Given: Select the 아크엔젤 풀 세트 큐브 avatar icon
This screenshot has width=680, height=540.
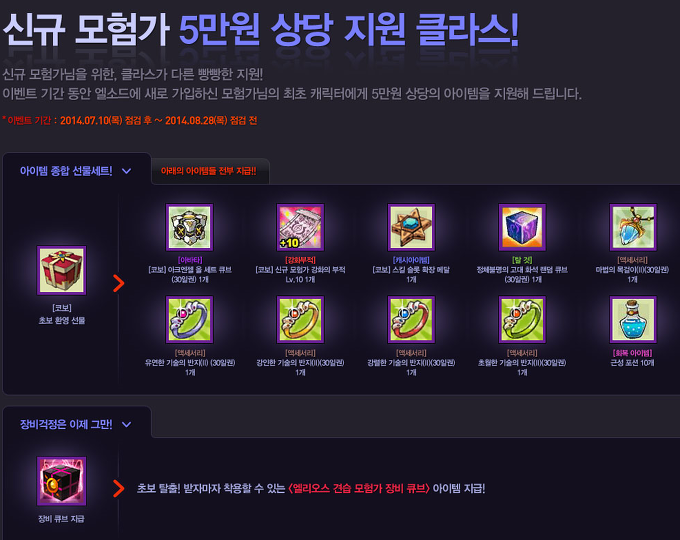Looking at the screenshot, I should (189, 227).
